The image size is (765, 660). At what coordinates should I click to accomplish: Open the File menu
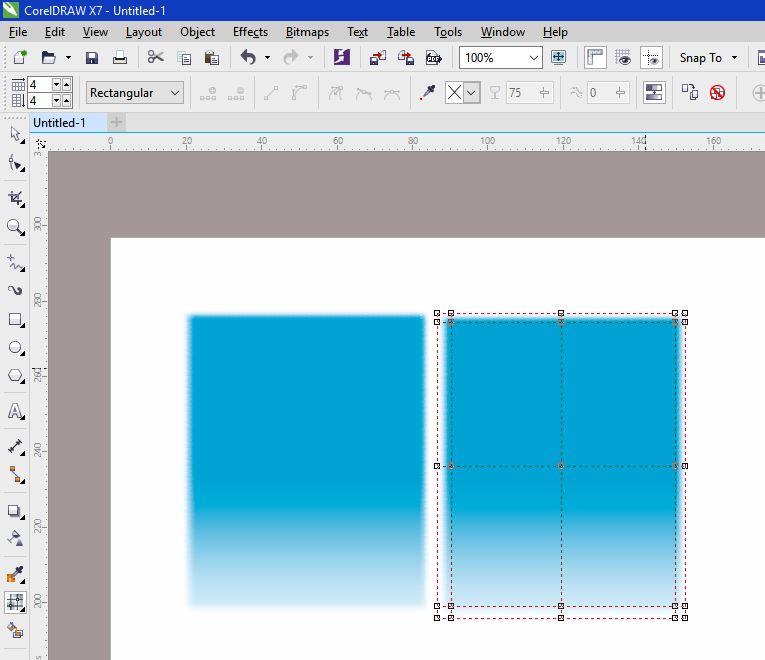coord(18,32)
